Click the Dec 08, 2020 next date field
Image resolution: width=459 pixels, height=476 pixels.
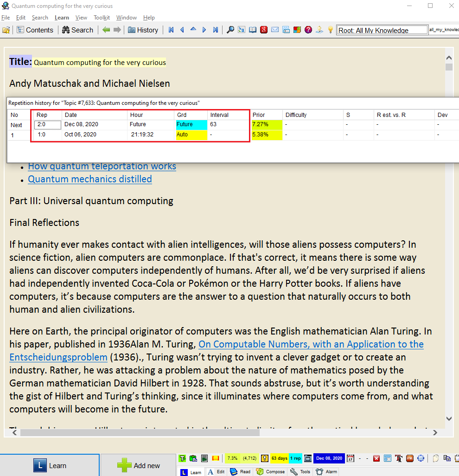coord(329,458)
